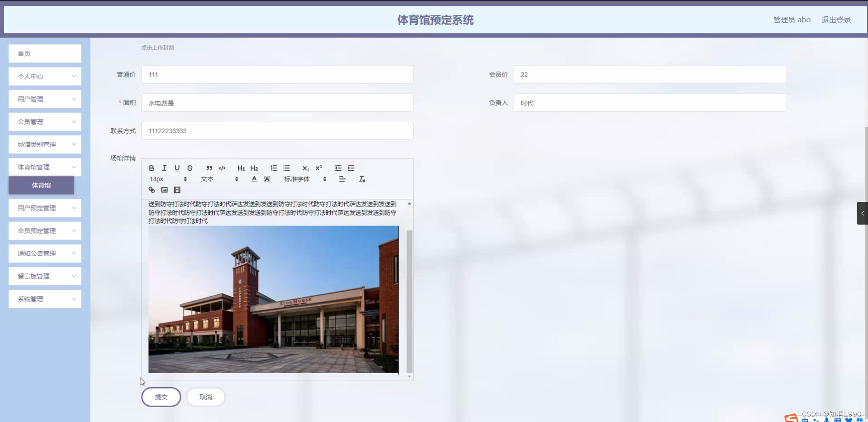Image resolution: width=868 pixels, height=422 pixels.
Task: Apply Heading 1 style
Action: pyautogui.click(x=241, y=168)
